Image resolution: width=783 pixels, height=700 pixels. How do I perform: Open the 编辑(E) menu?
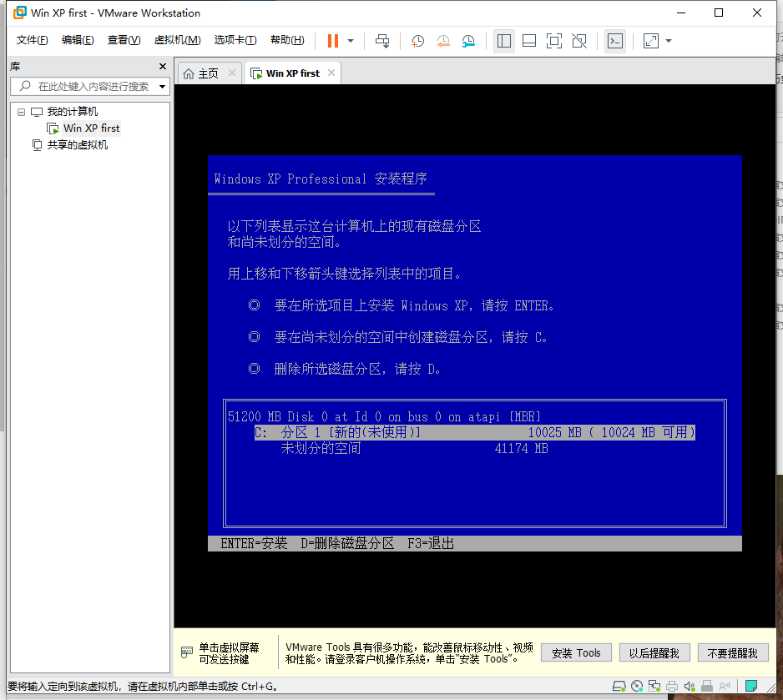pyautogui.click(x=78, y=40)
